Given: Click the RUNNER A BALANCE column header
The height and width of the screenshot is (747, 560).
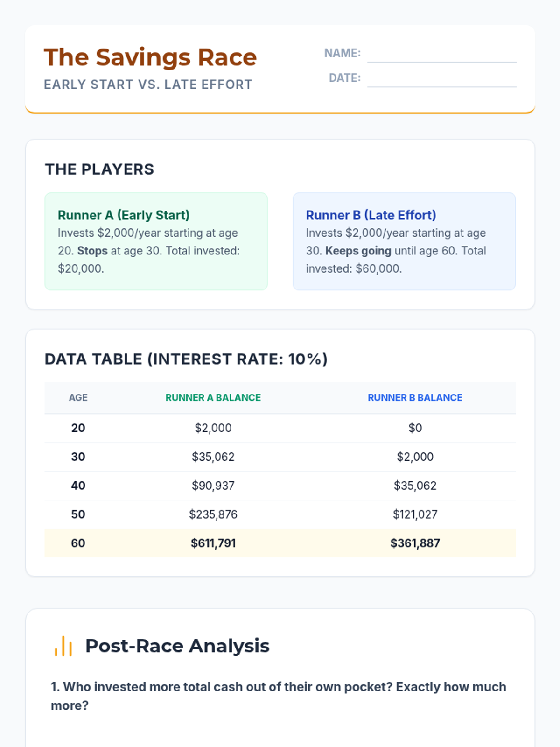Looking at the screenshot, I should coord(213,398).
